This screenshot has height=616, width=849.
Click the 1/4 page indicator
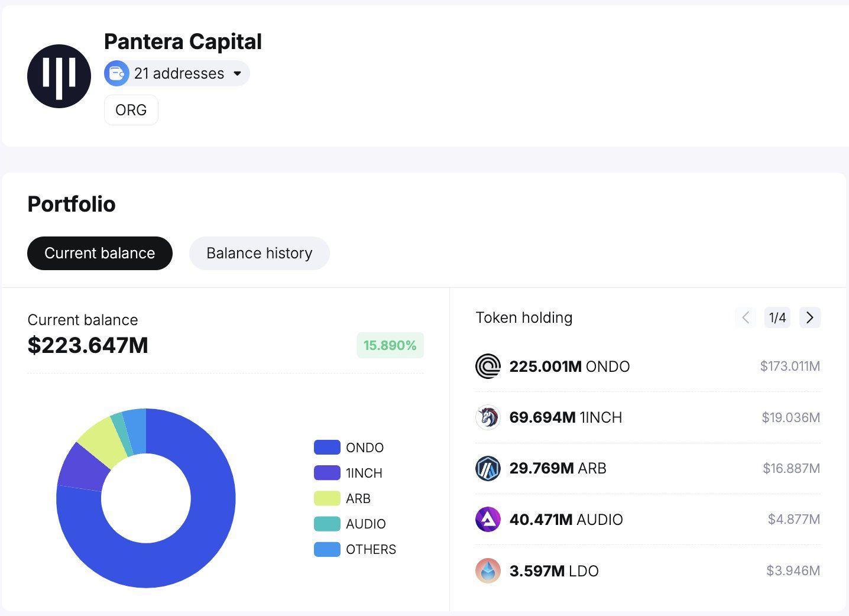[x=777, y=317]
